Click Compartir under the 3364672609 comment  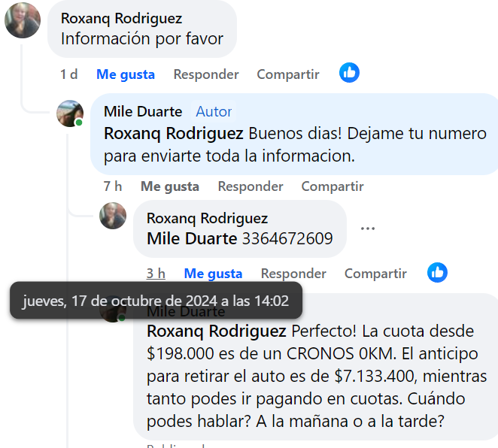[x=375, y=274]
